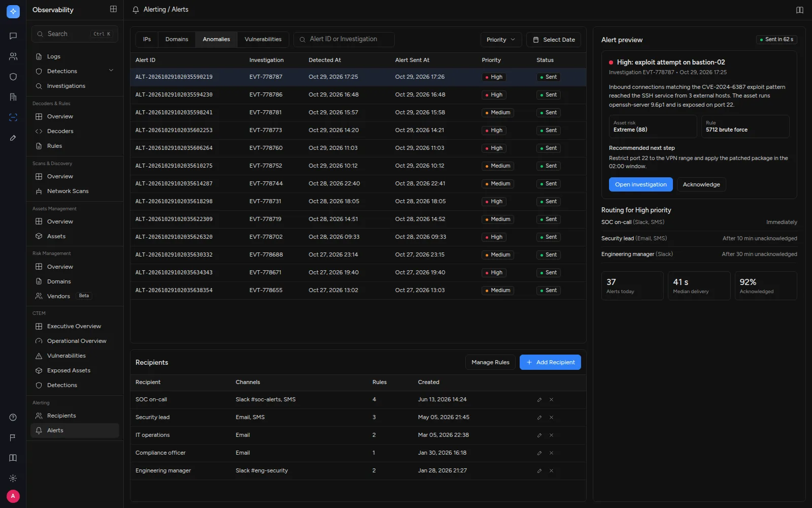
Task: Acknowledge the bastion-02 alert
Action: pyautogui.click(x=701, y=184)
